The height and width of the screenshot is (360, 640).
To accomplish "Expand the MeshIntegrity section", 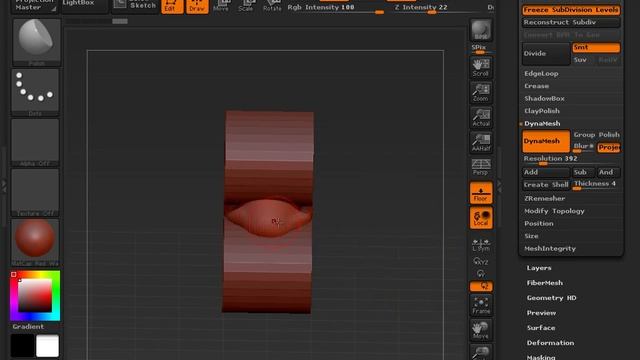I will (x=550, y=249).
